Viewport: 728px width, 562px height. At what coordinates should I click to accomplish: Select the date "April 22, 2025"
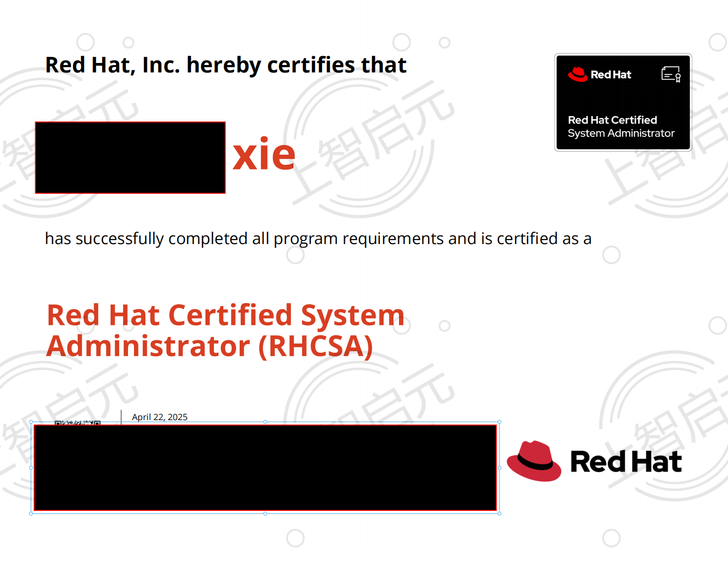click(x=160, y=417)
